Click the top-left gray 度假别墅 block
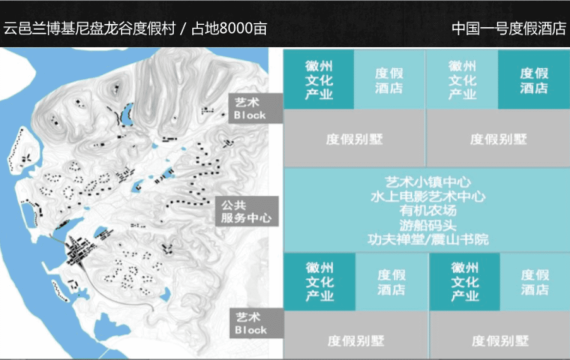 [354, 139]
